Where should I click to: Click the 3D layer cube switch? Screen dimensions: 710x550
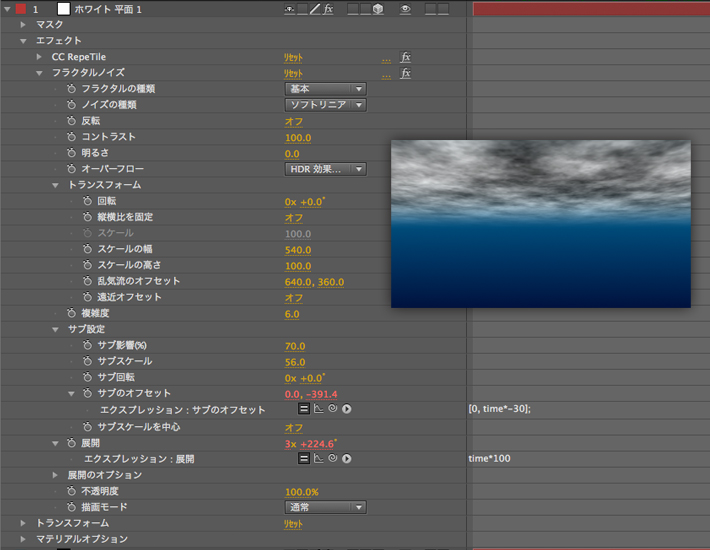pos(378,8)
